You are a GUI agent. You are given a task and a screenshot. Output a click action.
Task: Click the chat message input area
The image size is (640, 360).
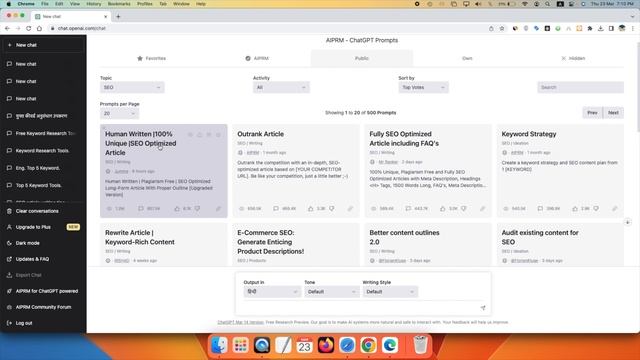pyautogui.click(x=359, y=308)
